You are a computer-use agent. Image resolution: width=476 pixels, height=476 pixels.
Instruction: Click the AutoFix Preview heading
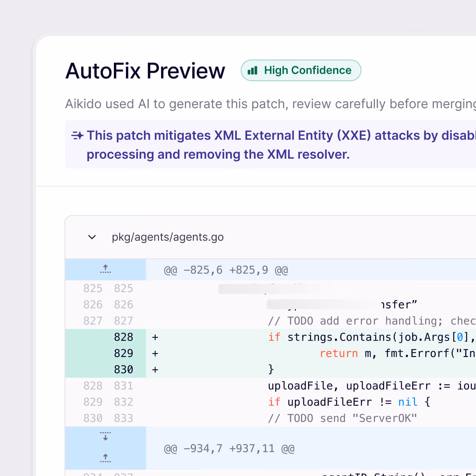pos(145,71)
